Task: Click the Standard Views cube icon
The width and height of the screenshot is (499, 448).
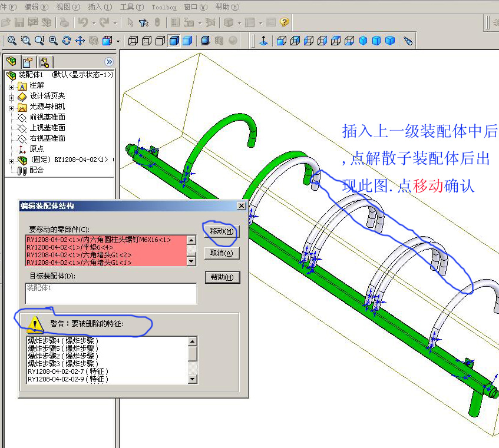Action: 107,41
